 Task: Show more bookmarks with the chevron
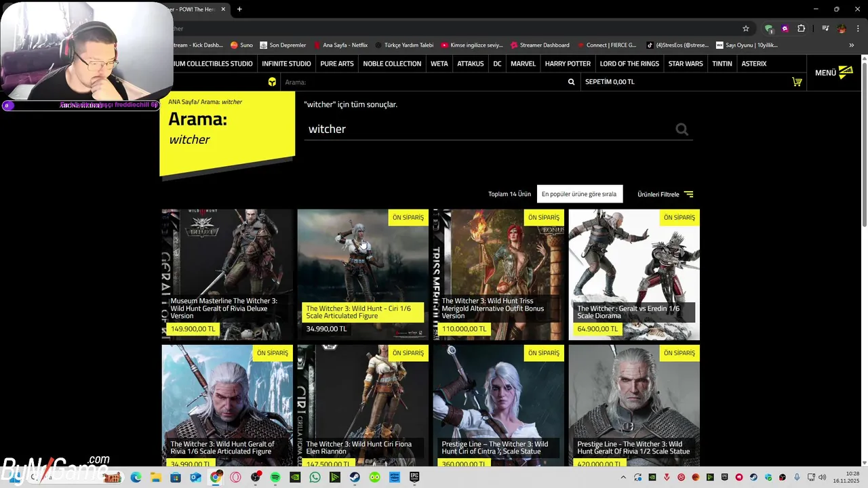[851, 45]
